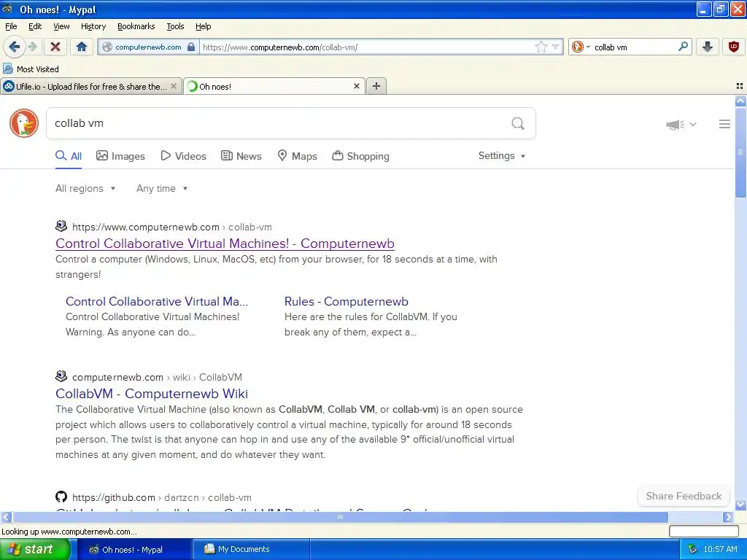Open a new tab with the plus button
The width and height of the screenshot is (747, 560).
[376, 86]
